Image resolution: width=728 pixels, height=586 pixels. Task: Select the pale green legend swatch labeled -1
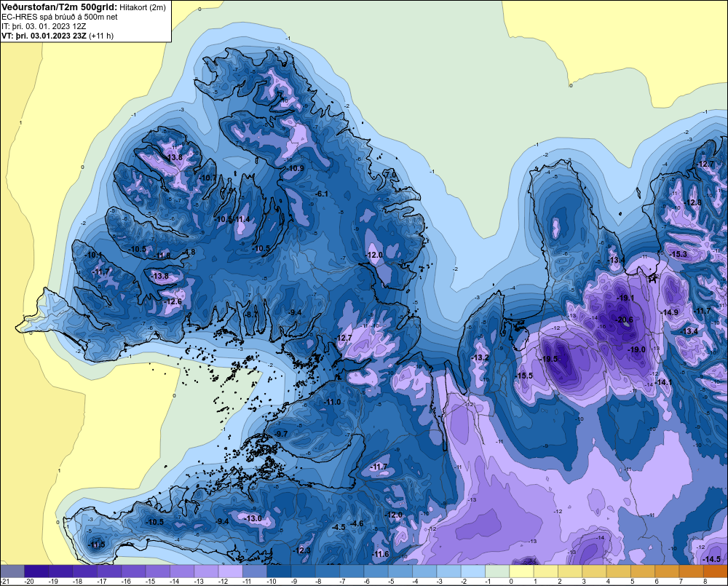click(497, 571)
